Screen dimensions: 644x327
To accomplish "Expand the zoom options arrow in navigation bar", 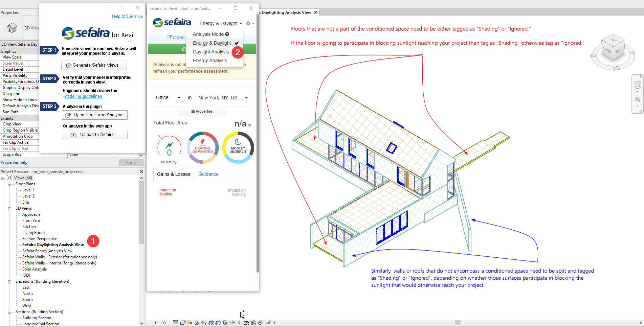I will click(x=638, y=106).
